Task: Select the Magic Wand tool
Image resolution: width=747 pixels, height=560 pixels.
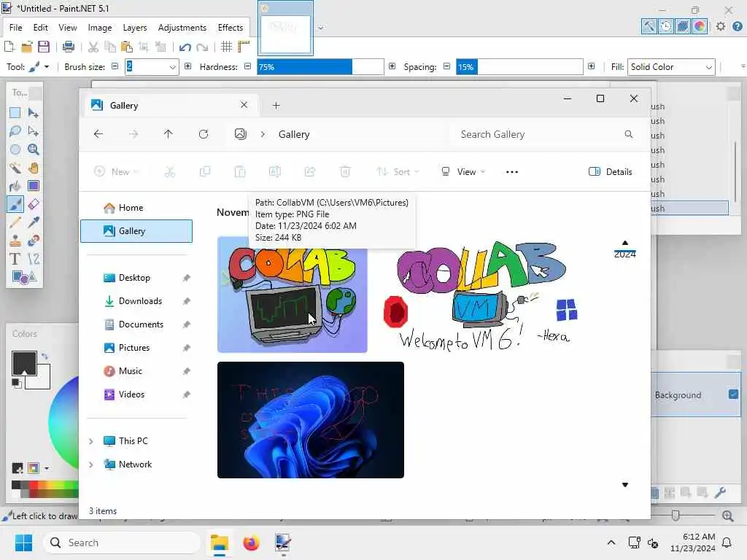Action: pyautogui.click(x=15, y=168)
